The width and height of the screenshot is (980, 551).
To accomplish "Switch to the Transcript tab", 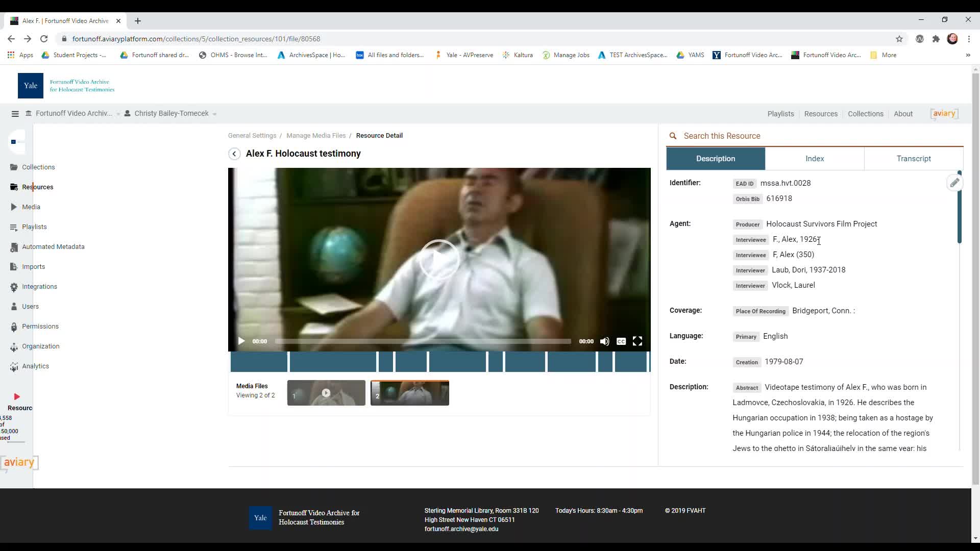I will click(x=914, y=159).
